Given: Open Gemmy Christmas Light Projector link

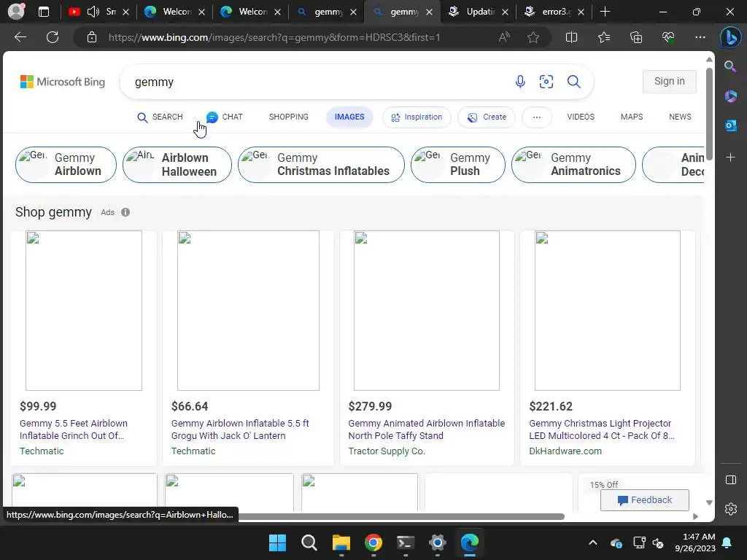Looking at the screenshot, I should 602,429.
